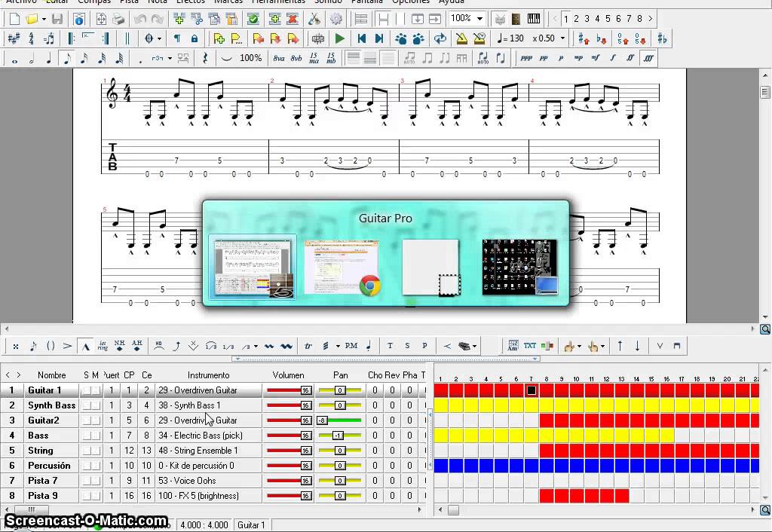772x532 pixels.
Task: Insert a rest with the rest icon
Action: [205, 59]
